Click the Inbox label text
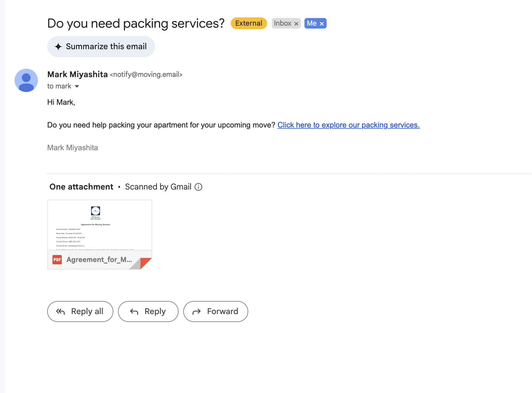This screenshot has width=532, height=393. tap(283, 23)
